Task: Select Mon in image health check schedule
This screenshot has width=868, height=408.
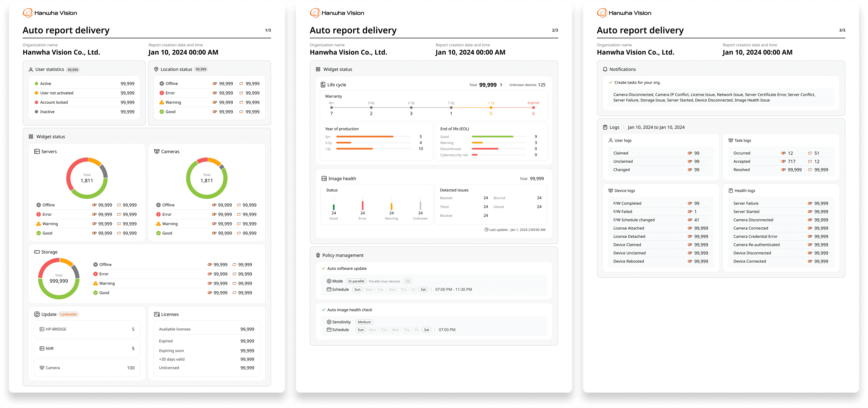Action: click(x=372, y=330)
